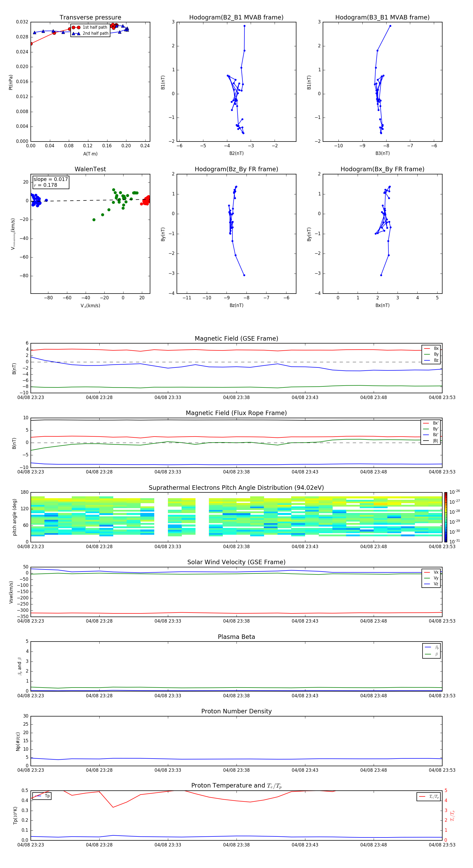Click the 'VA(km/s)' x-axis label

click(90, 306)
